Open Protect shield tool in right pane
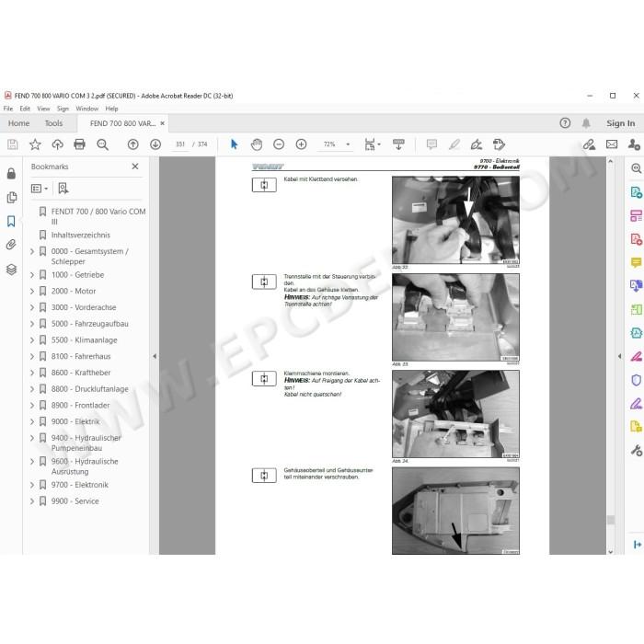 636,380
